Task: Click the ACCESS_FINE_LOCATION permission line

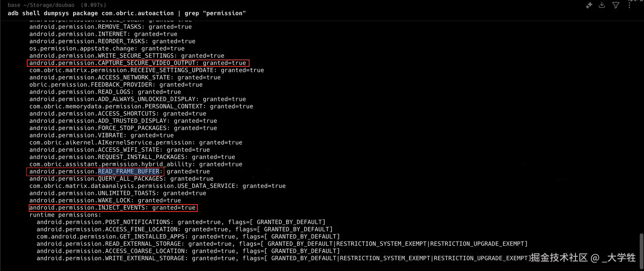Action: pyautogui.click(x=184, y=230)
